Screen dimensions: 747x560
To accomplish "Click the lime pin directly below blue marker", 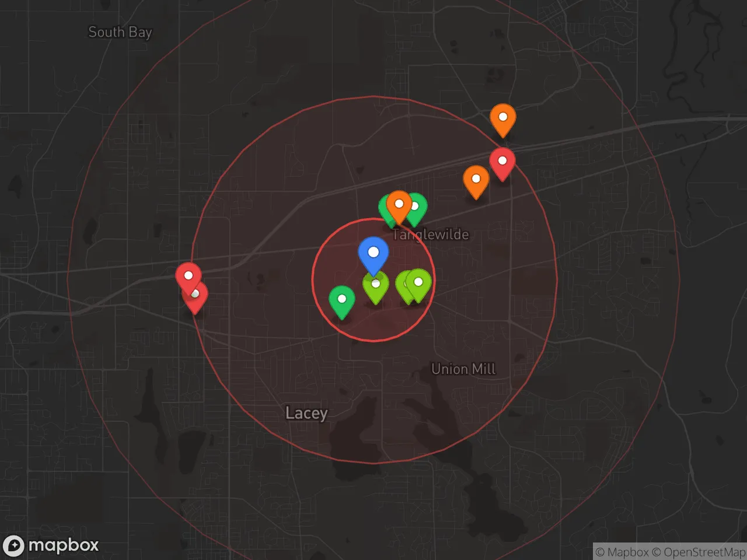I will (376, 285).
